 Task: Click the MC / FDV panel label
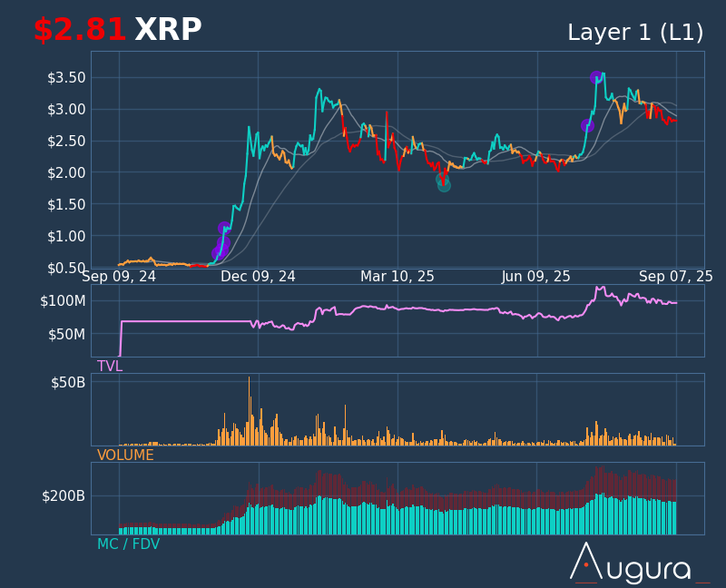(128, 544)
